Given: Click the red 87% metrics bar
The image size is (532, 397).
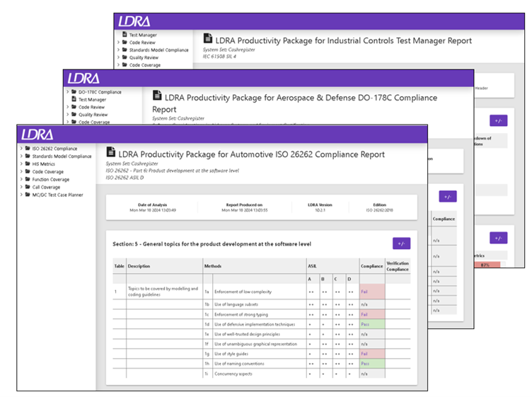Looking at the screenshot, I should (x=487, y=265).
